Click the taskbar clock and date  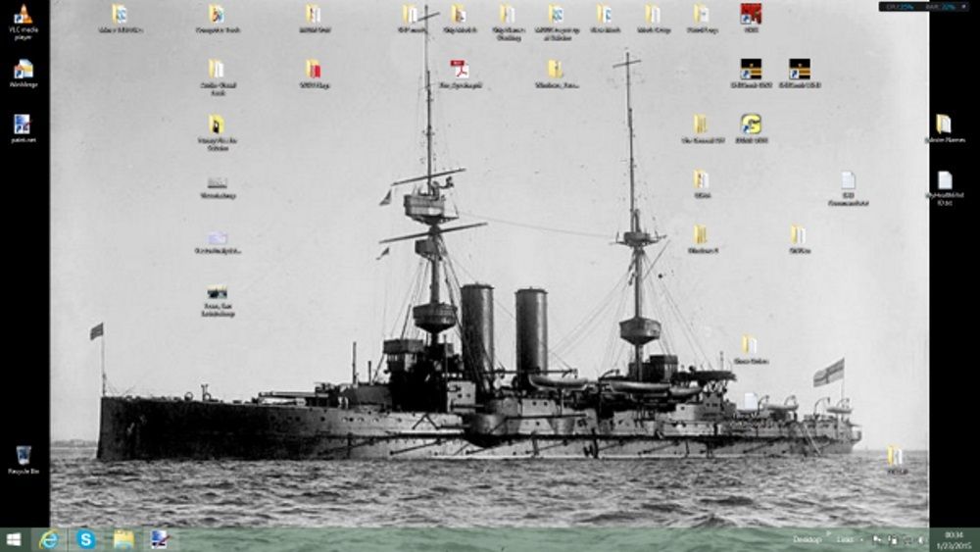[x=954, y=539]
